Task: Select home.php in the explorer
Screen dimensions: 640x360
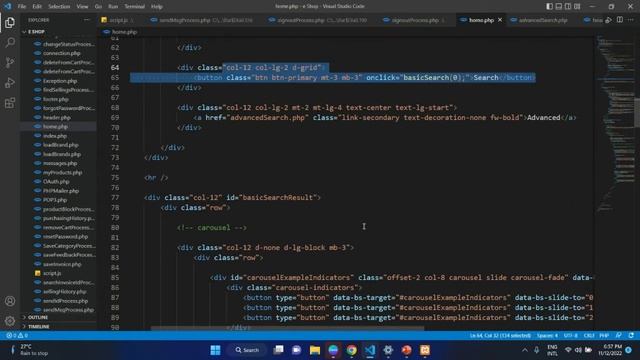Action: [56, 127]
